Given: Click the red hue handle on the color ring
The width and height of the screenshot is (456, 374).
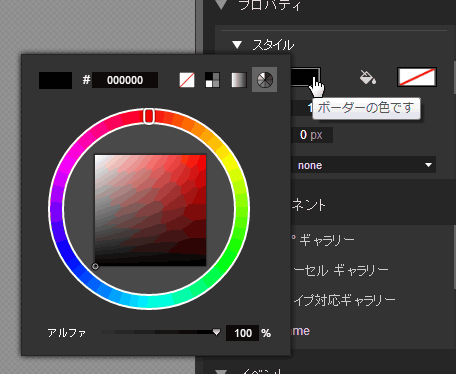Looking at the screenshot, I should pos(149,116).
